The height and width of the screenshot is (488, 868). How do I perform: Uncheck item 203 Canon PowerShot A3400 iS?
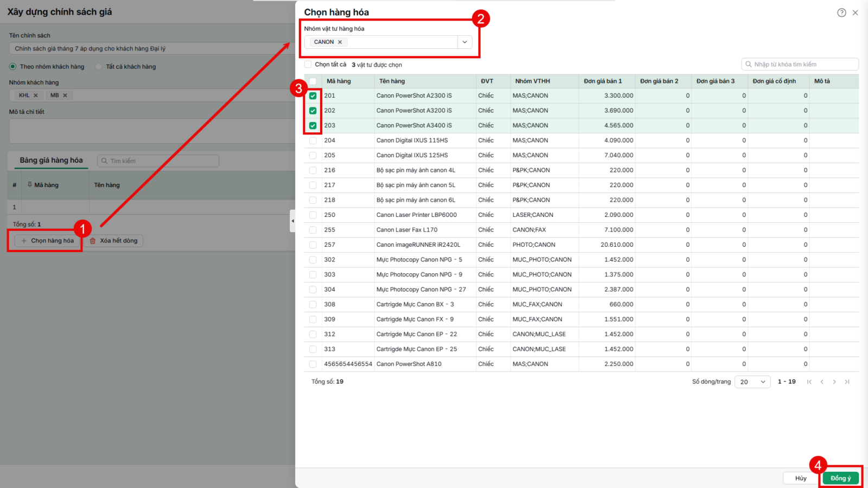(313, 126)
